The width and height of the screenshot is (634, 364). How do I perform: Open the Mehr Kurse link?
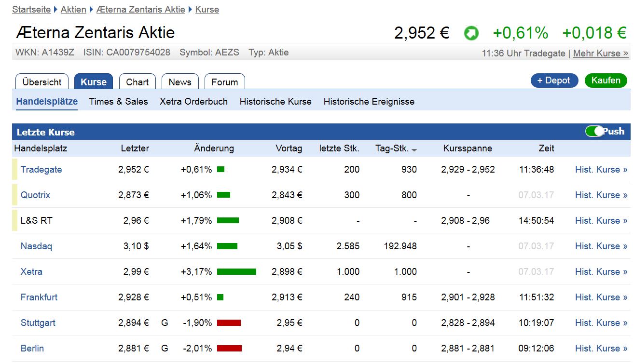coord(600,53)
